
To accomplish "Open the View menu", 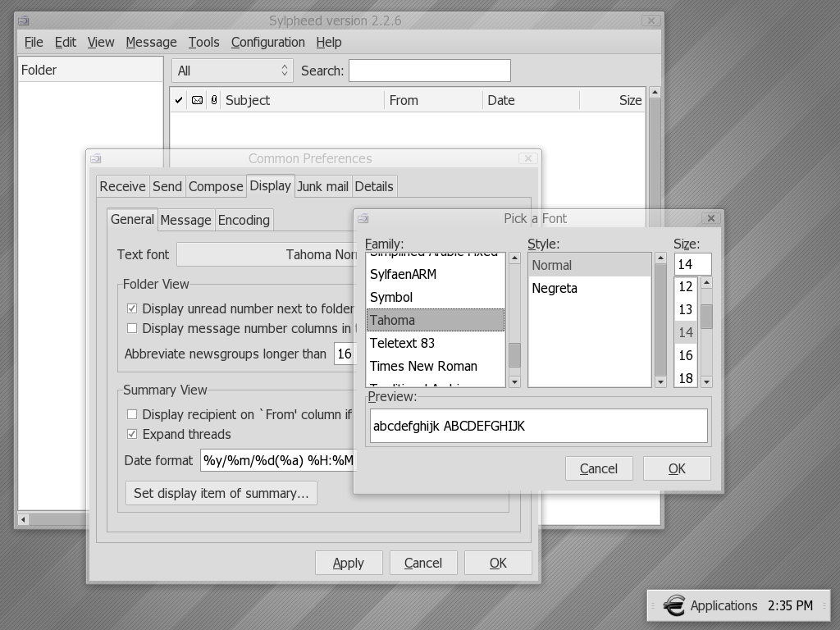I will click(x=101, y=43).
